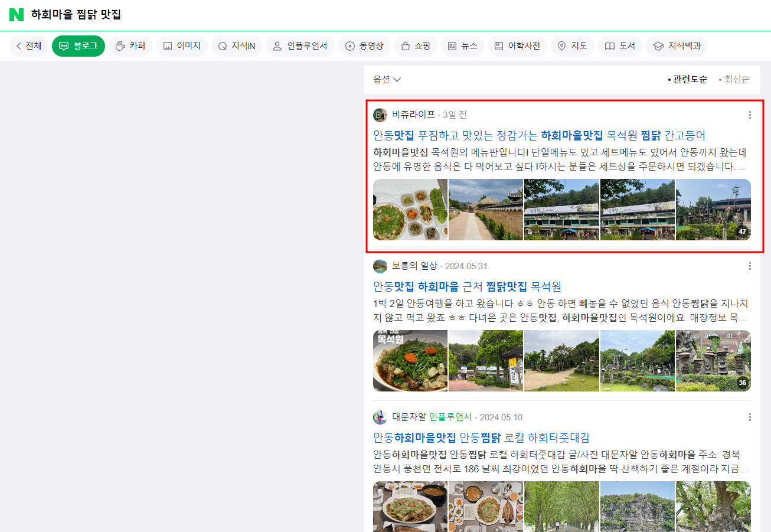Image resolution: width=771 pixels, height=532 pixels.
Task: Click the 대문자알 profile avatar
Action: coord(380,417)
